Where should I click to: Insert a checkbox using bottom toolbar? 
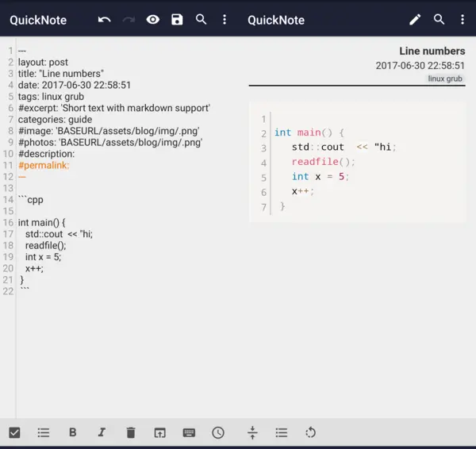click(14, 432)
